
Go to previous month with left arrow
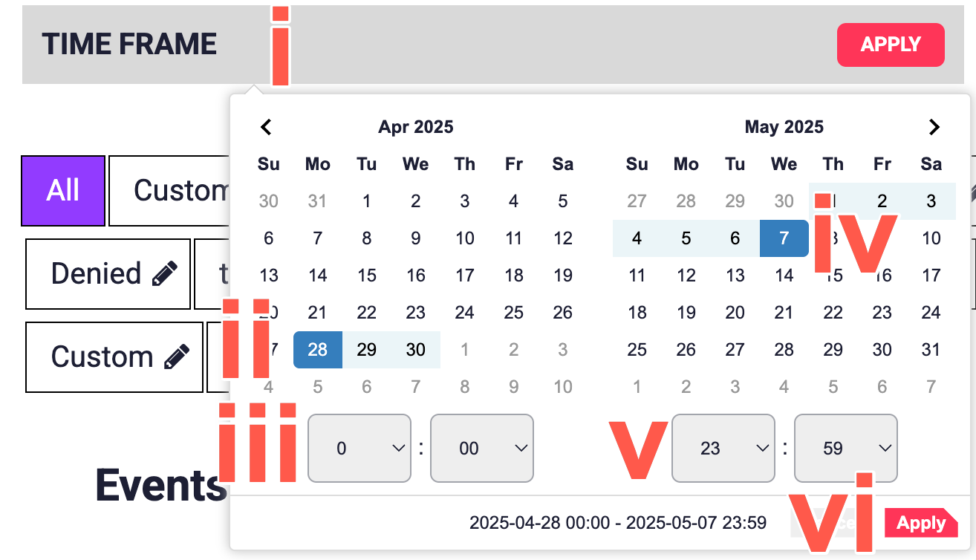pos(266,127)
